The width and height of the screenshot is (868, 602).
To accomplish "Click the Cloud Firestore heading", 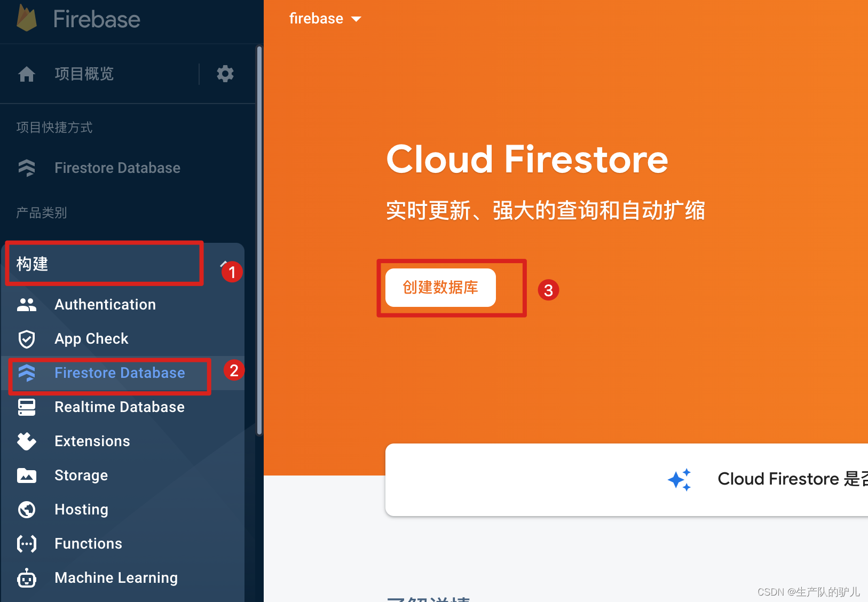I will pyautogui.click(x=527, y=159).
